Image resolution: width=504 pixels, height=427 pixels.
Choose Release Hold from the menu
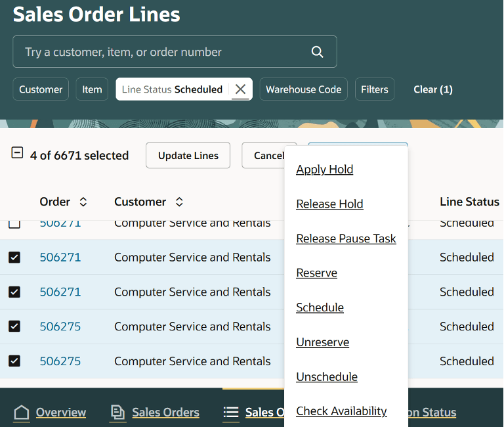click(330, 204)
